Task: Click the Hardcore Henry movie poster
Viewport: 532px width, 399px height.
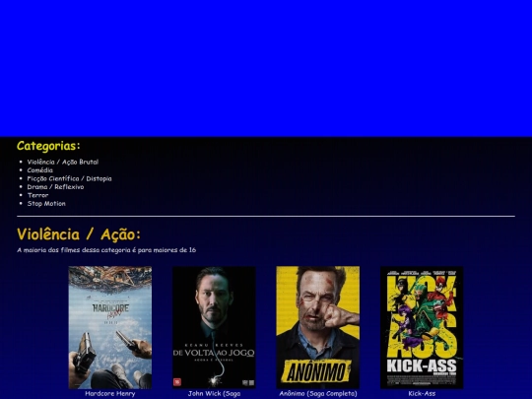Action: [x=110, y=327]
